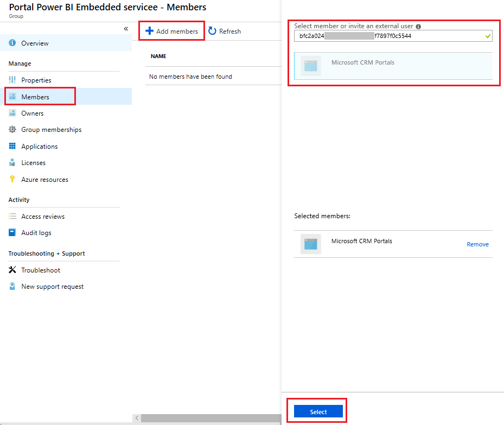Viewport: 504px width, 425px height.
Task: Click the selected Microsoft CRM Portals app icon
Action: tap(310, 244)
